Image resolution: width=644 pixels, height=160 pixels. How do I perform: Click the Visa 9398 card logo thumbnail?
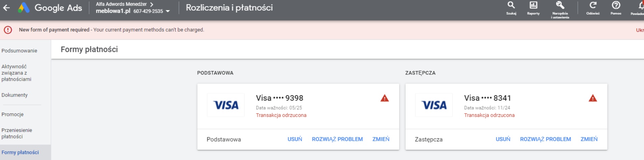pos(226,105)
